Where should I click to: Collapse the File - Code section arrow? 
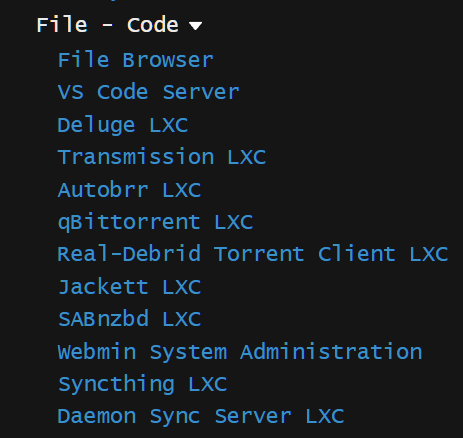coord(195,26)
